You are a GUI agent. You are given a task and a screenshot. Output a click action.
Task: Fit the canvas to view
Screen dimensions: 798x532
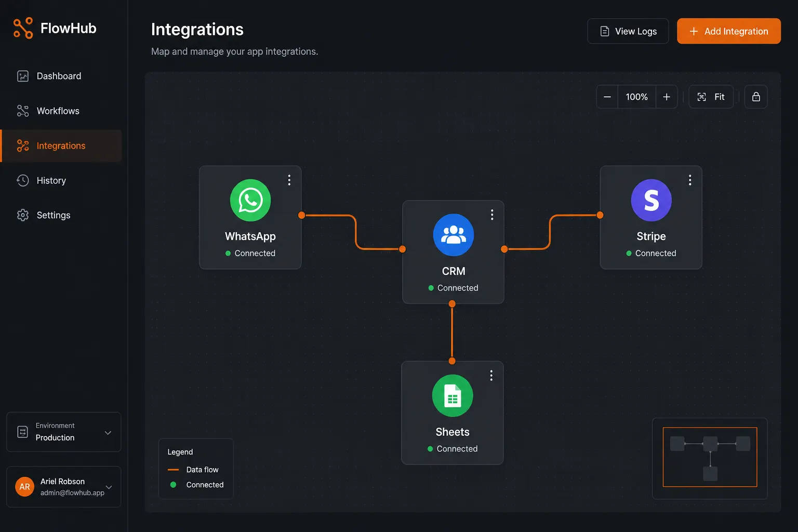coord(711,97)
